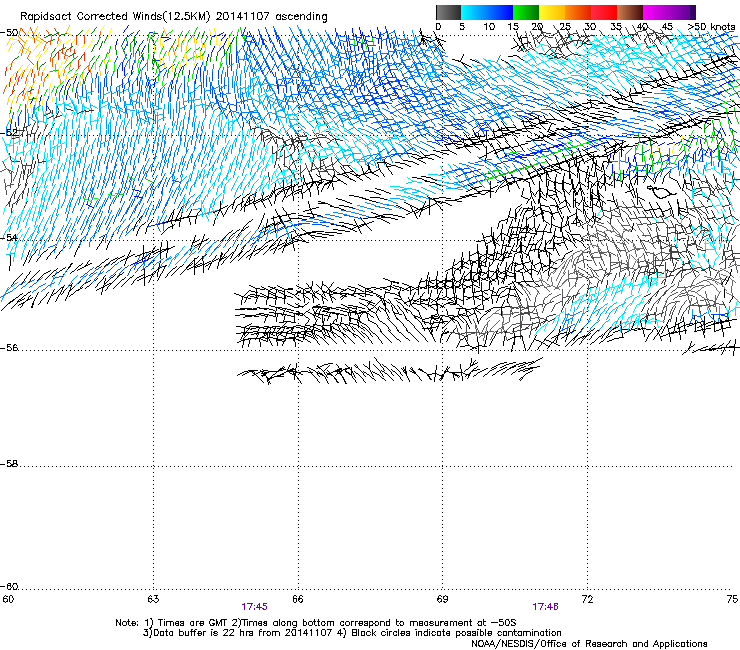Click the brown 35-40 knots color segment
The height and width of the screenshot is (650, 740).
pyautogui.click(x=630, y=12)
